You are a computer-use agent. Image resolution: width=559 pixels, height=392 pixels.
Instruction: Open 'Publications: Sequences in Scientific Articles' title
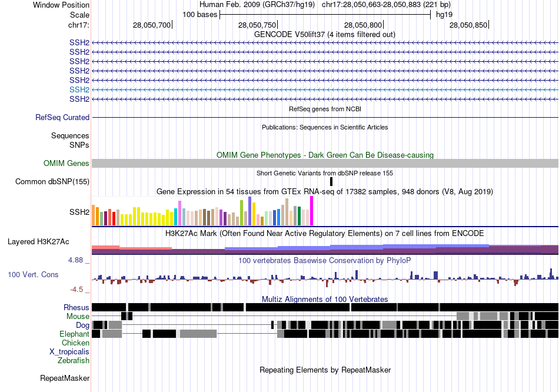325,127
